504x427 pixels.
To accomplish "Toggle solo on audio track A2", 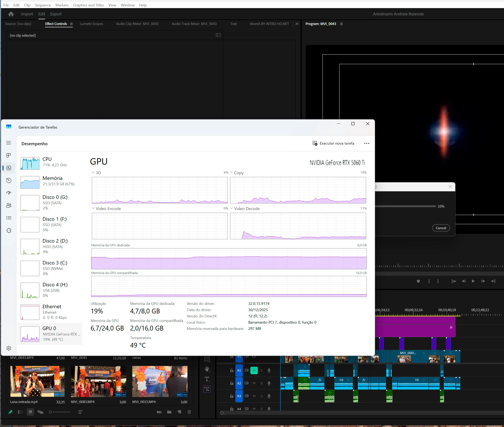I will pyautogui.click(x=262, y=383).
